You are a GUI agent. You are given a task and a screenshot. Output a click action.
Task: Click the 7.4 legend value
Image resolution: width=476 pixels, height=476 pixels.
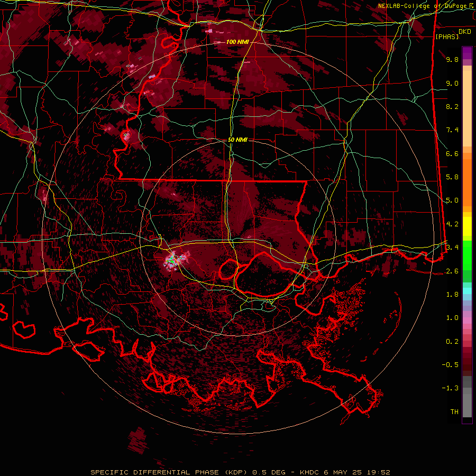pos(452,130)
